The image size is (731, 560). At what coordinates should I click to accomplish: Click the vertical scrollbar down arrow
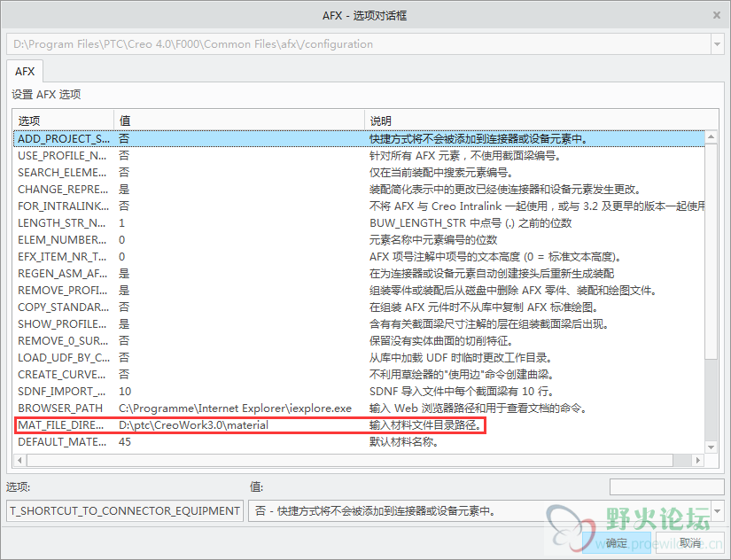(x=711, y=447)
